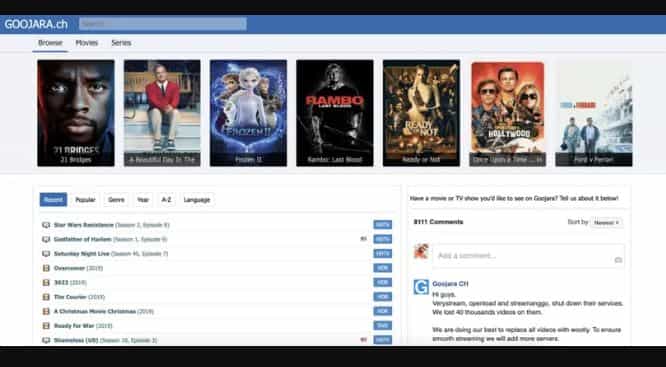Select the A-Z filter tab
Viewport: 666px width, 367px height.
click(166, 200)
